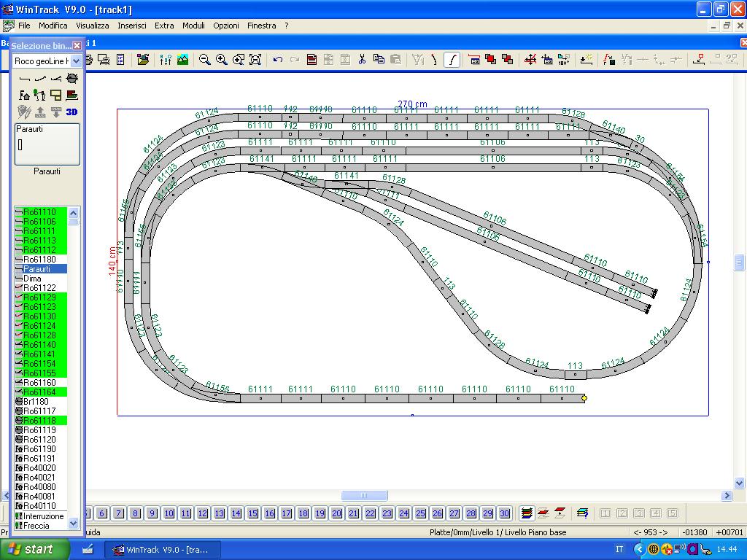Select Ro61110 in track list
Viewport: 747px width, 560px height.
coord(41,212)
